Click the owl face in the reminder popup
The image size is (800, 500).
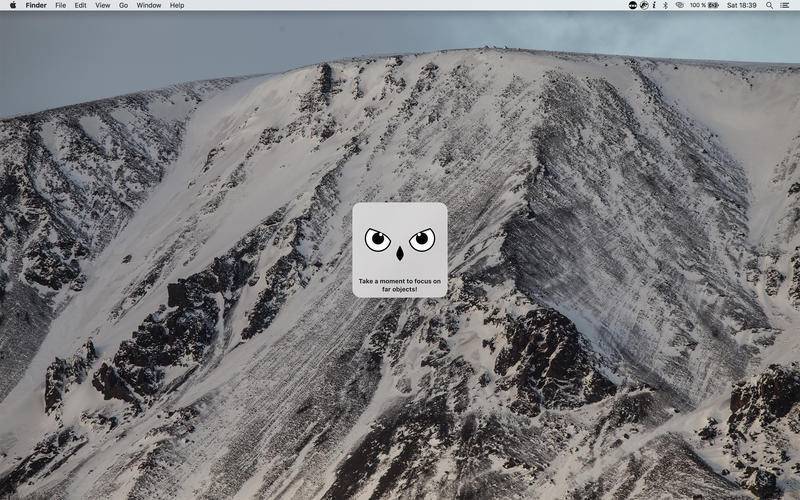pyautogui.click(x=399, y=242)
